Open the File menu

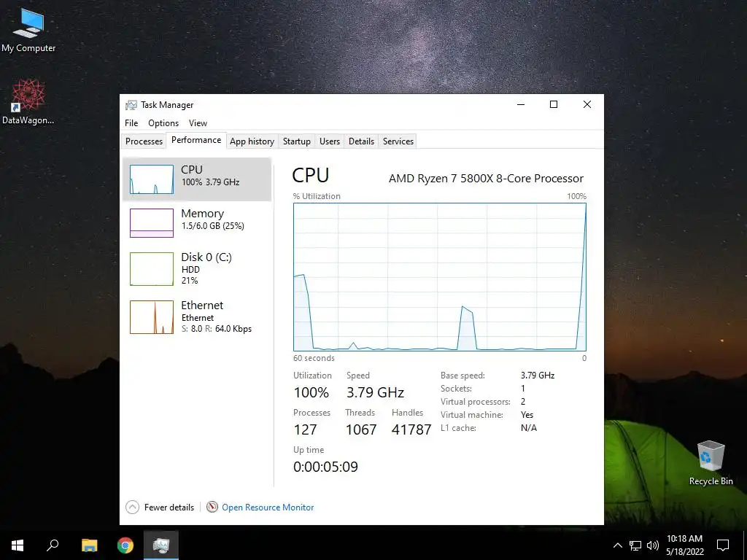(x=131, y=122)
